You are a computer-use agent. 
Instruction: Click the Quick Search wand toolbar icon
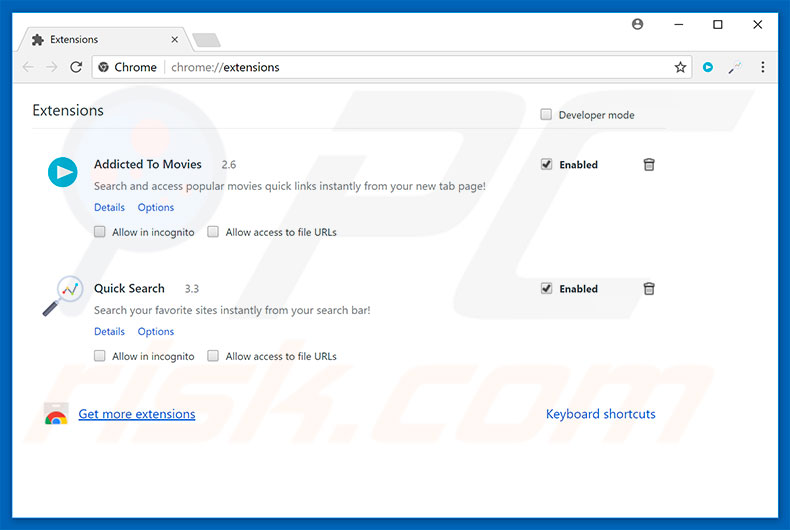coord(735,67)
